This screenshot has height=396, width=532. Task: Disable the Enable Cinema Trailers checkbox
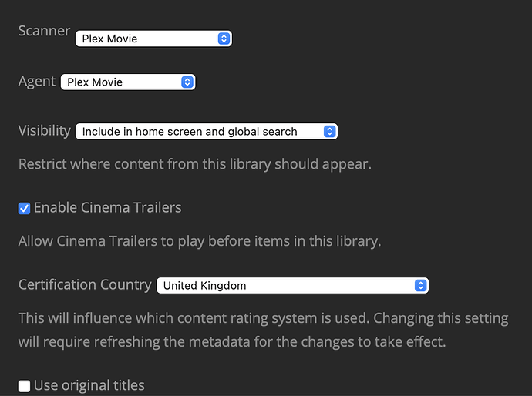(25, 208)
